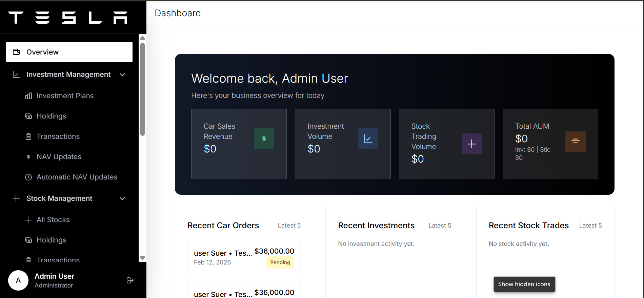Viewport: 644px width, 298px height.
Task: Open the Total AUM card
Action: coord(550,144)
